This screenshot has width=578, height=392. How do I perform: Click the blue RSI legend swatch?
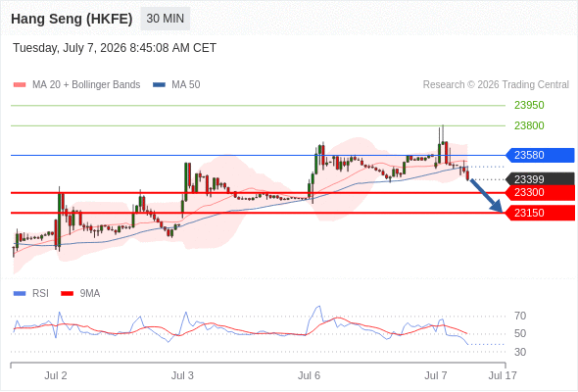(20, 294)
